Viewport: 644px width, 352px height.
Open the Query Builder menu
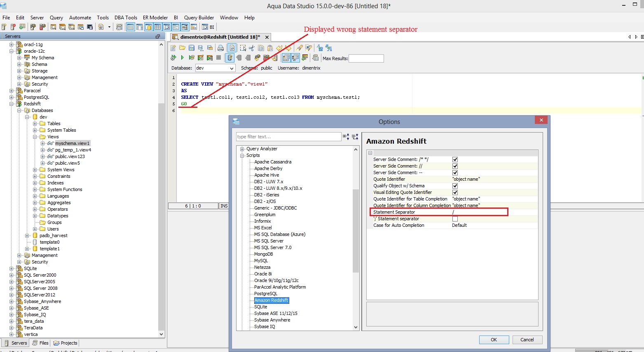coord(199,17)
